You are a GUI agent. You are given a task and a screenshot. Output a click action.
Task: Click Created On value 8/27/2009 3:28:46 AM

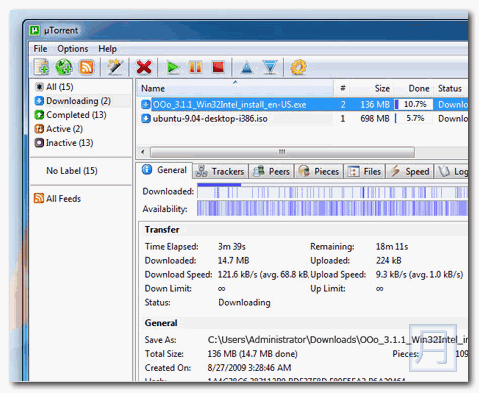(x=249, y=368)
